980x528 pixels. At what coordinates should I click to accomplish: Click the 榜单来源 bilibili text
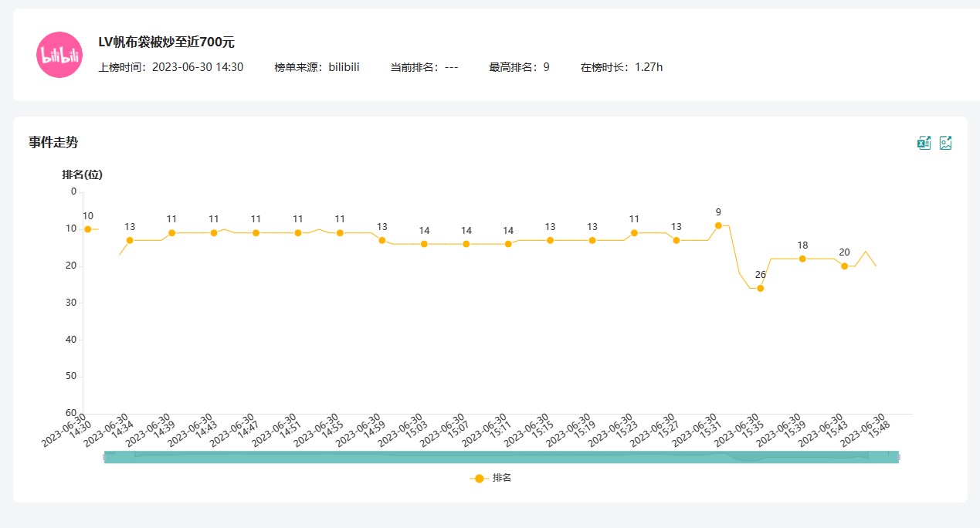click(x=317, y=67)
